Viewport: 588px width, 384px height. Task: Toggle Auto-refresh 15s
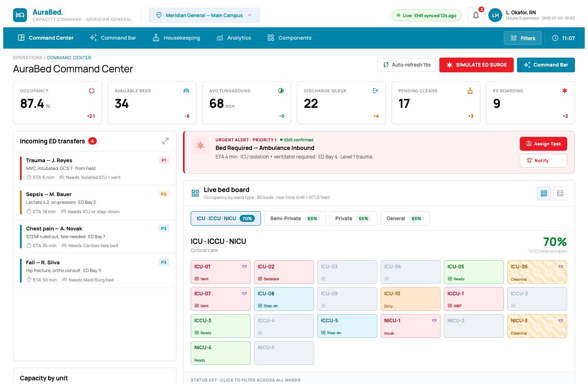pyautogui.click(x=407, y=65)
